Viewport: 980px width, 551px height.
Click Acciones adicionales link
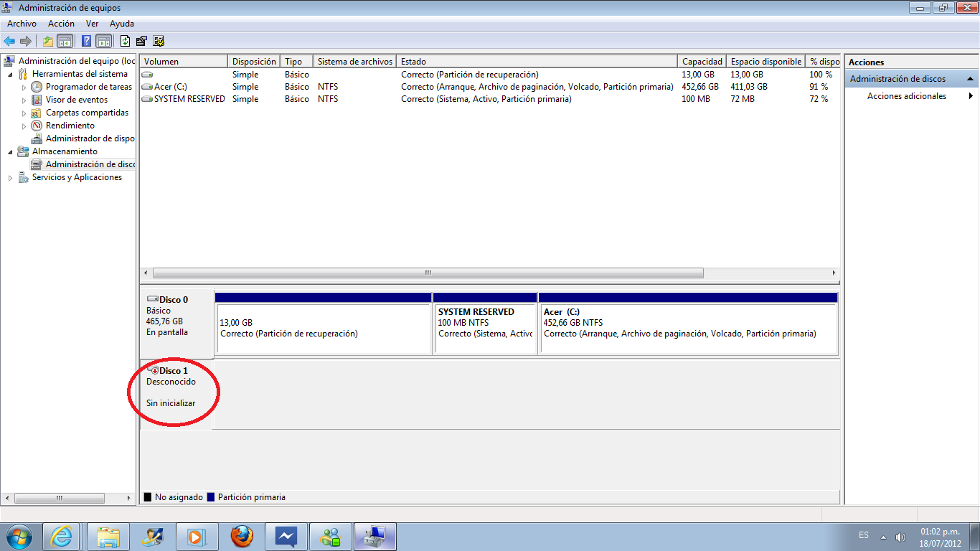coord(907,96)
